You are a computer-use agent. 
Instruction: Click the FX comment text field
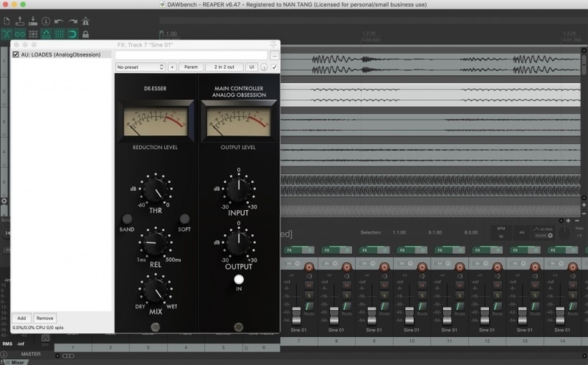(191, 56)
